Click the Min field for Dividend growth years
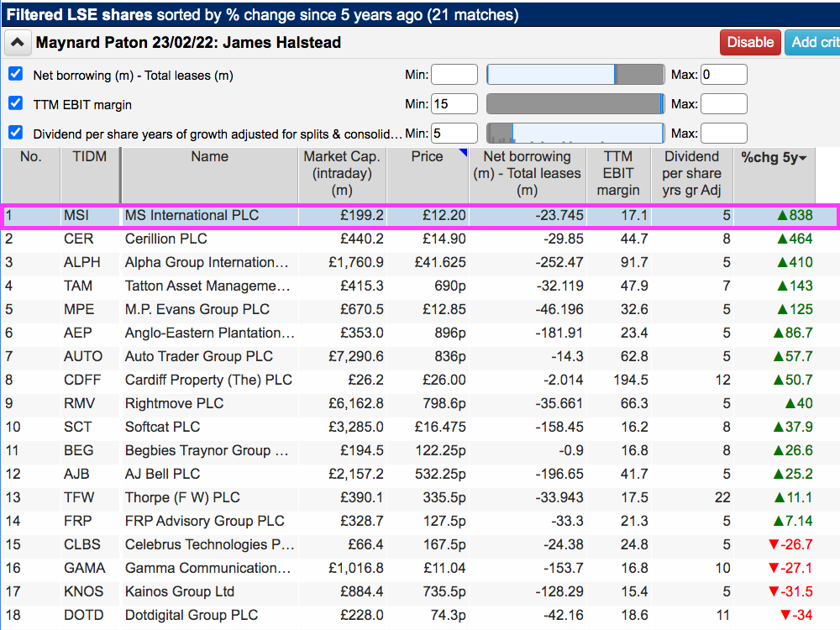The width and height of the screenshot is (840, 630). coord(454,134)
